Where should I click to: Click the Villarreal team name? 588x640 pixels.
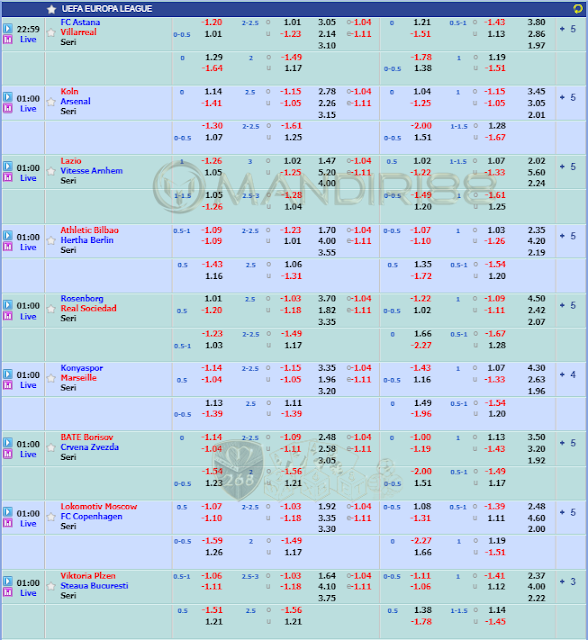tap(78, 32)
